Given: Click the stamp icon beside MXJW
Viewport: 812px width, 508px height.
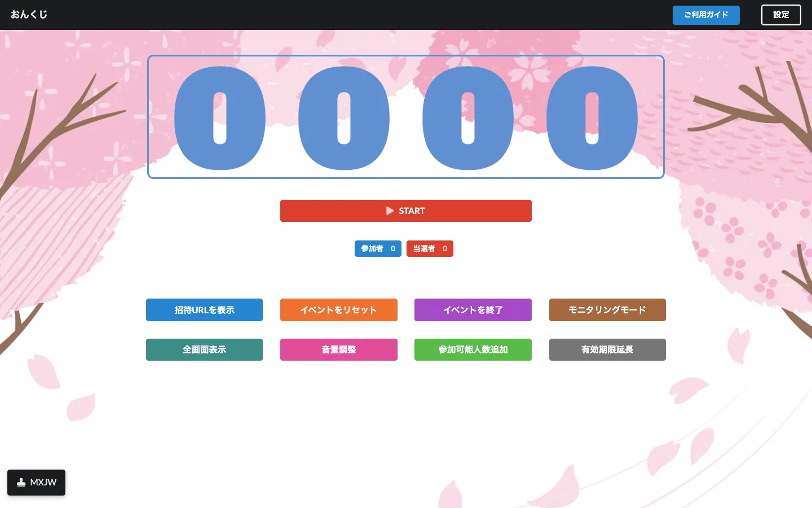Looking at the screenshot, I should (21, 483).
